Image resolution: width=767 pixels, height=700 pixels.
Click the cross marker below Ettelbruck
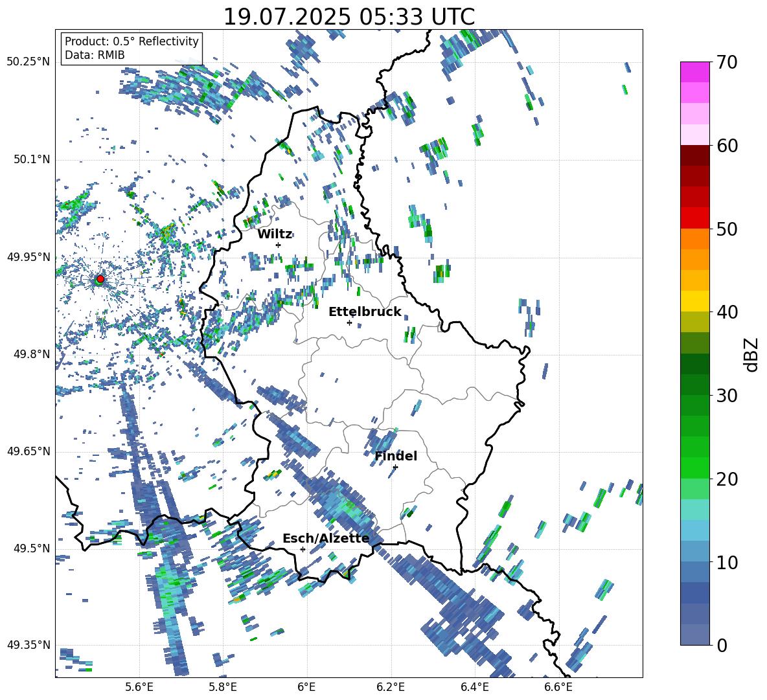coord(349,322)
